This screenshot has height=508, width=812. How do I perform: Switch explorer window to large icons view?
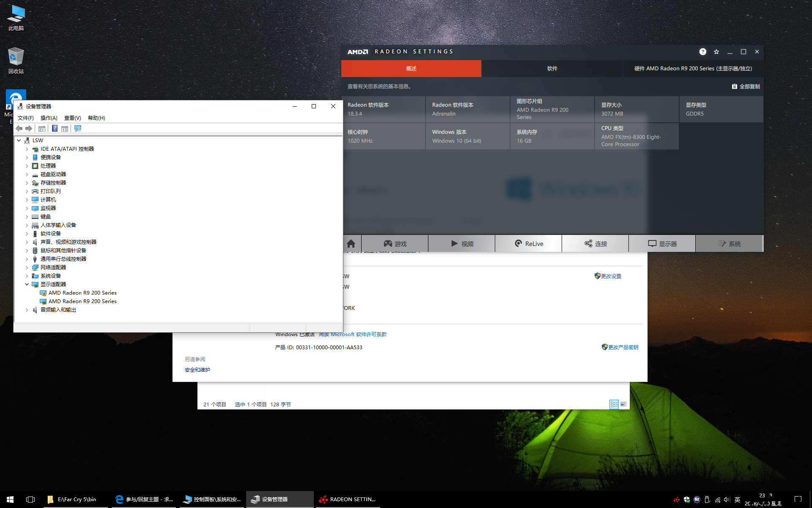(623, 404)
